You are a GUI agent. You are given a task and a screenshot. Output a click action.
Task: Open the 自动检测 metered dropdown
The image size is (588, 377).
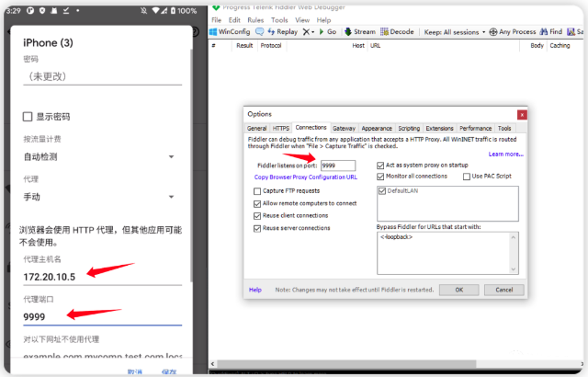(98, 157)
